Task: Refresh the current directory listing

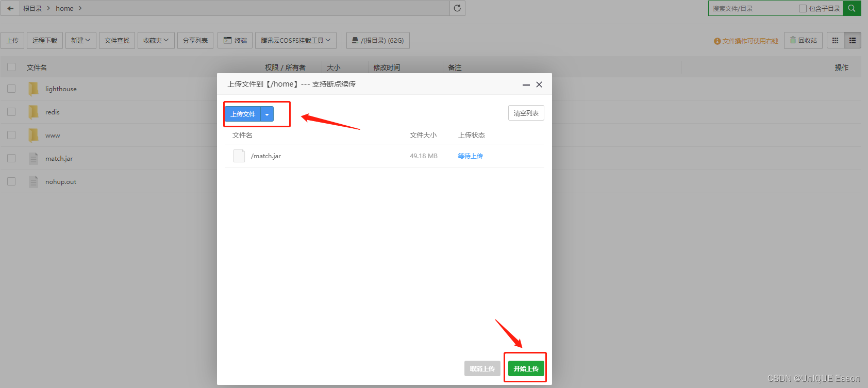Action: pyautogui.click(x=457, y=8)
